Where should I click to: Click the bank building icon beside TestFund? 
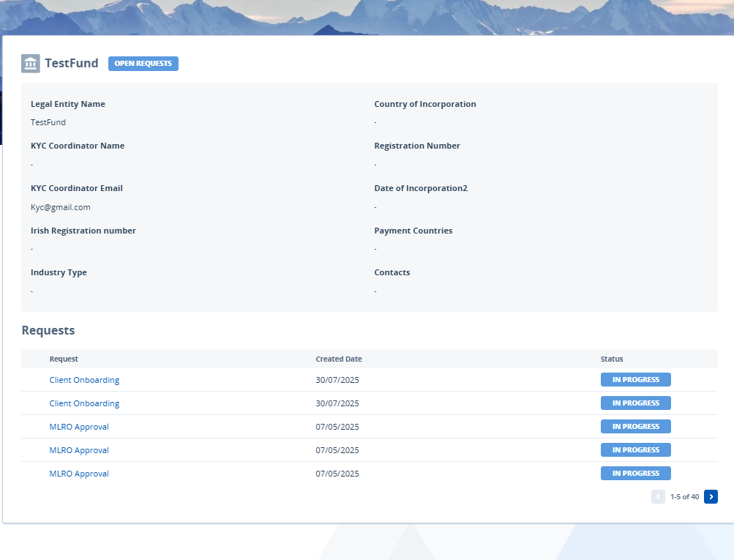click(31, 64)
